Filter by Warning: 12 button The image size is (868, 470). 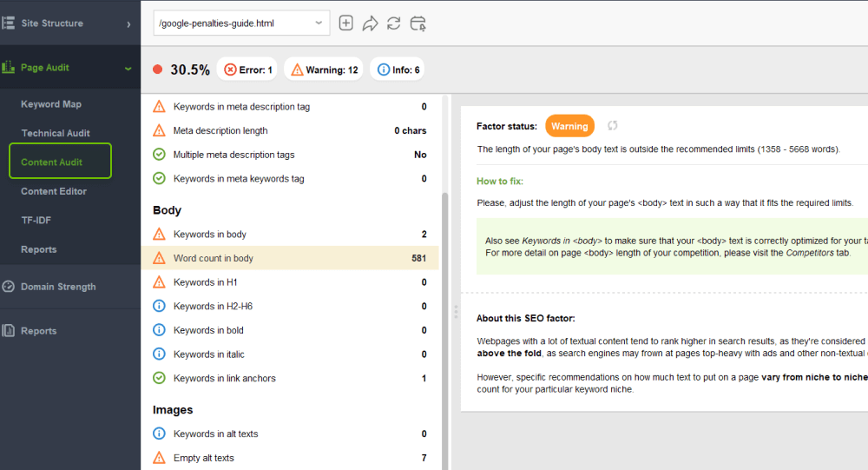(324, 70)
